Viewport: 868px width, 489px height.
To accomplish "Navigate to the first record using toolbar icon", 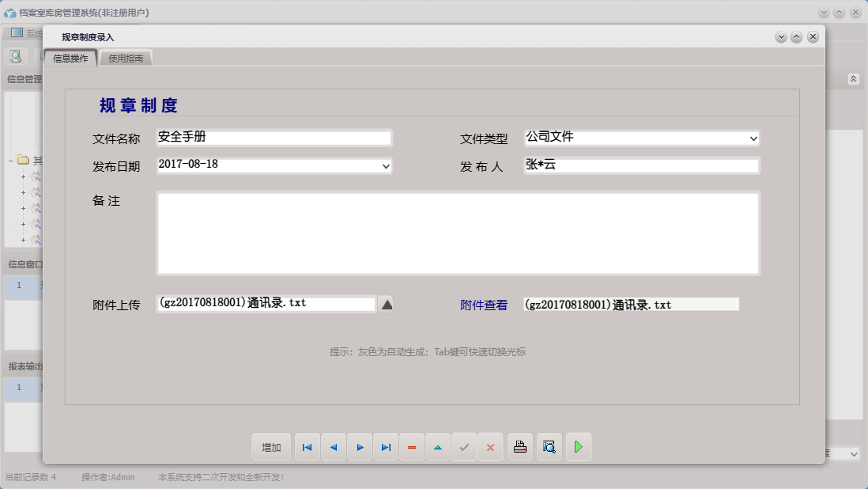I will (x=307, y=447).
